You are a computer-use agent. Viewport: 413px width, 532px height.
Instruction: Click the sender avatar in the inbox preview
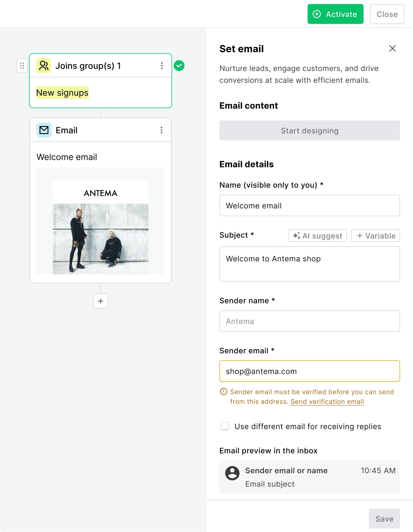coord(232,473)
